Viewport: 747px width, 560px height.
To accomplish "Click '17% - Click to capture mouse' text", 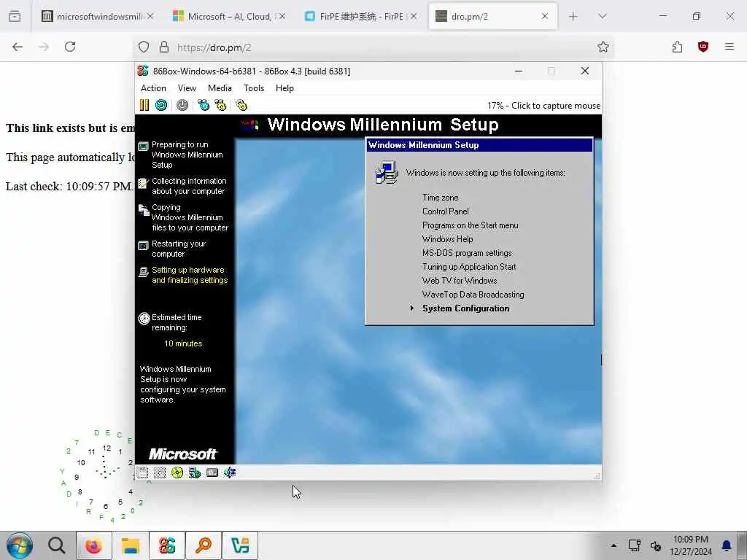I will point(543,106).
